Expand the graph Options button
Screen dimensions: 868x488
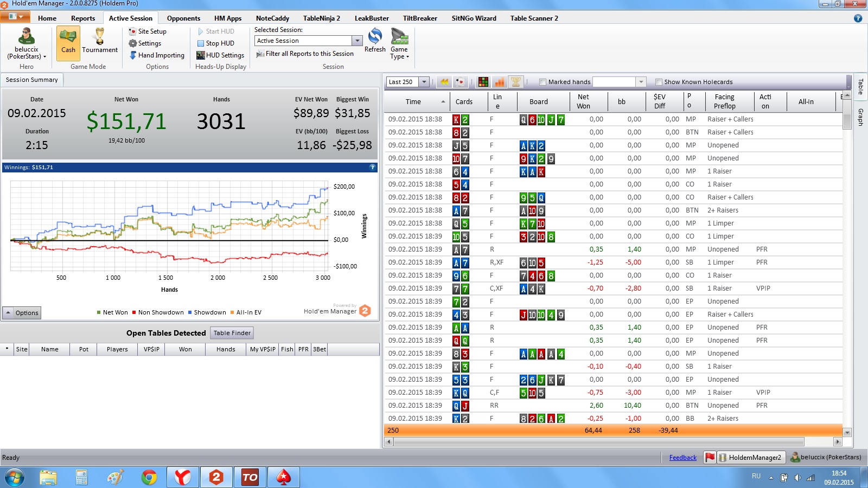point(22,313)
